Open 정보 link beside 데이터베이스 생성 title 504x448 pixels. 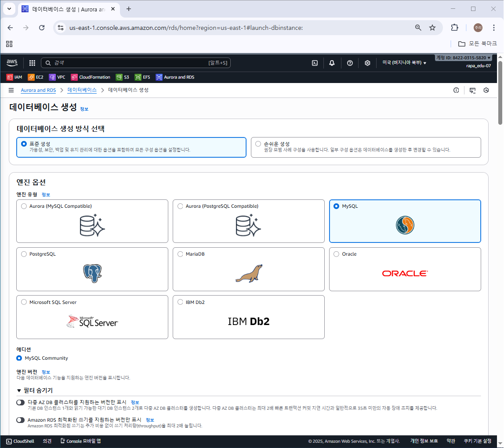pyautogui.click(x=84, y=109)
